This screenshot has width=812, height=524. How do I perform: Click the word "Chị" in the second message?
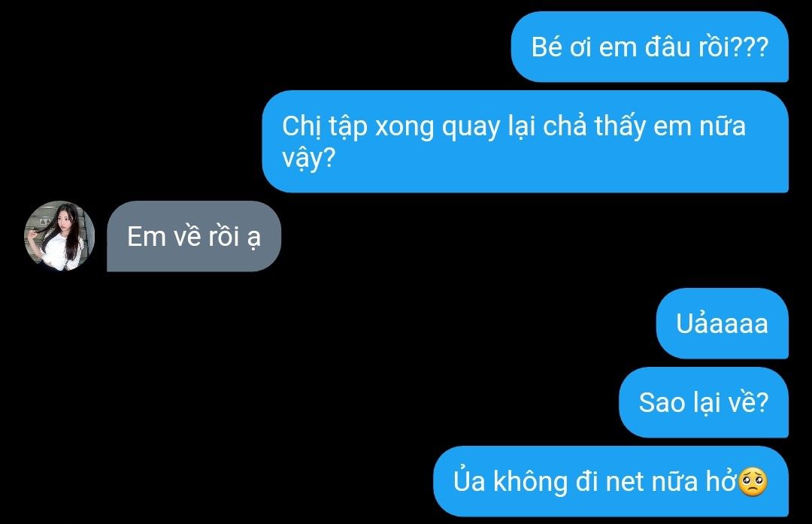tap(298, 126)
